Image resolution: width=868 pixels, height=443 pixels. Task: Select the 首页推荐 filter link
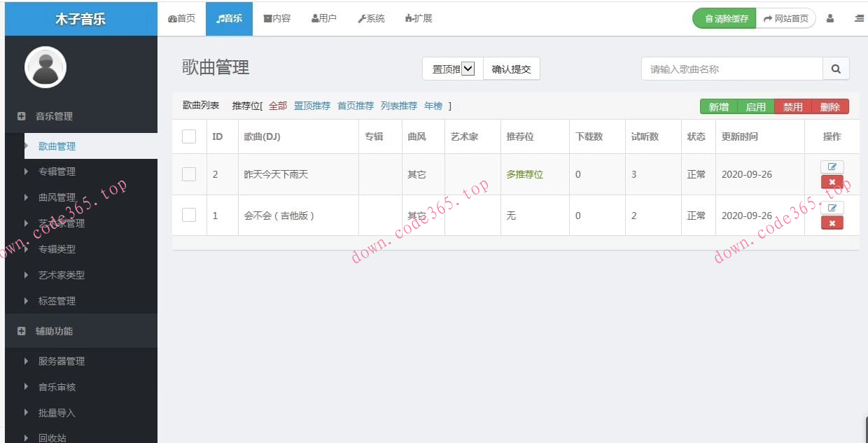coord(355,106)
